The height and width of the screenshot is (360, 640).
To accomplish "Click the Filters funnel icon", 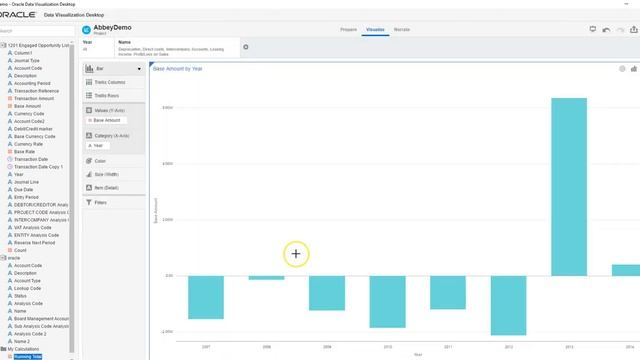I will click(x=89, y=202).
